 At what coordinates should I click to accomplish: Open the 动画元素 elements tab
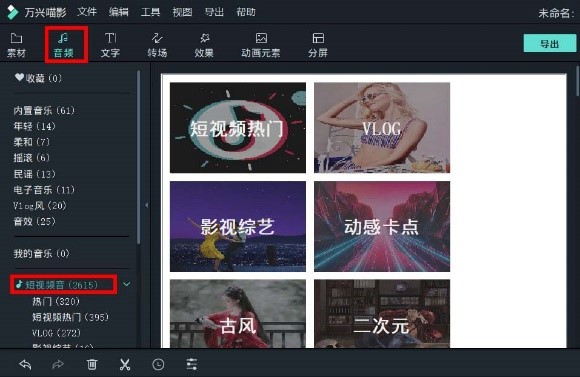(261, 45)
